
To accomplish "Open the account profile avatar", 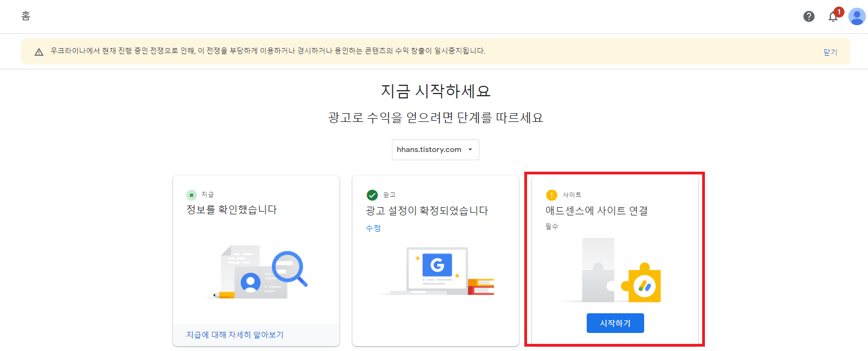I will pos(857,16).
